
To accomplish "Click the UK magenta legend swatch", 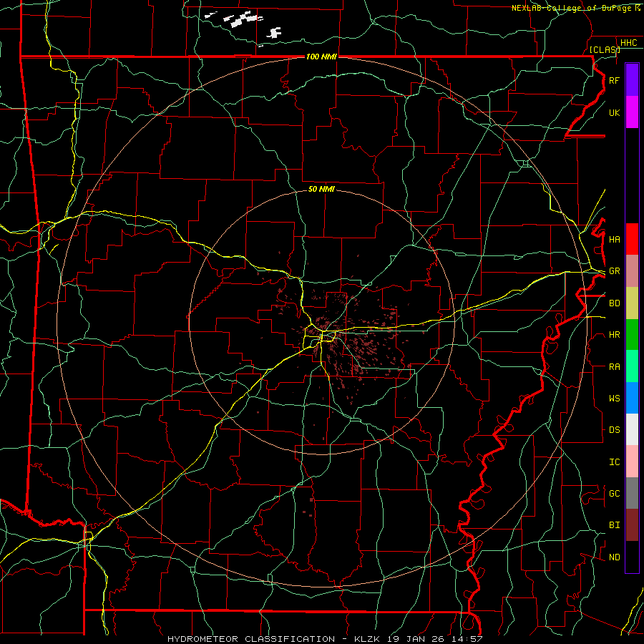I will (x=632, y=112).
